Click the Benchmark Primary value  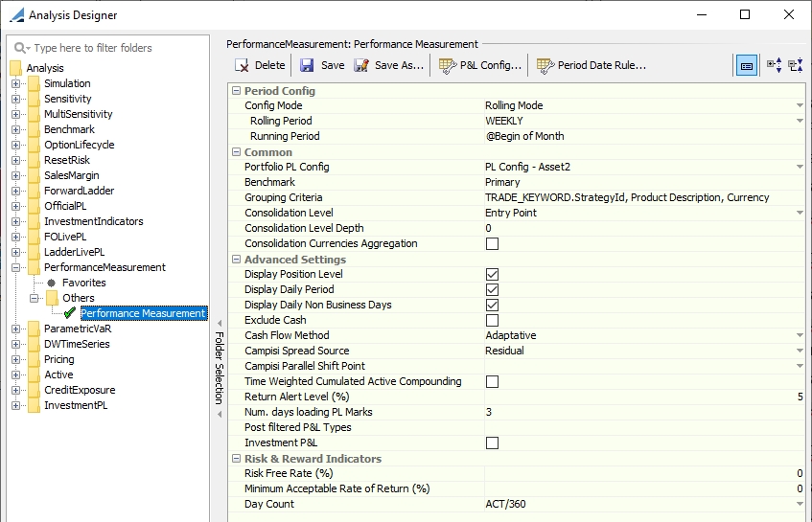(644, 182)
